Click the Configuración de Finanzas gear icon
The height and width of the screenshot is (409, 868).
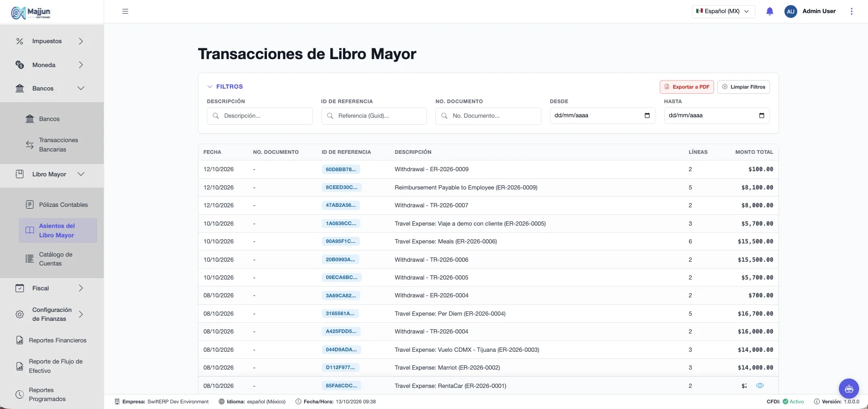[20, 314]
